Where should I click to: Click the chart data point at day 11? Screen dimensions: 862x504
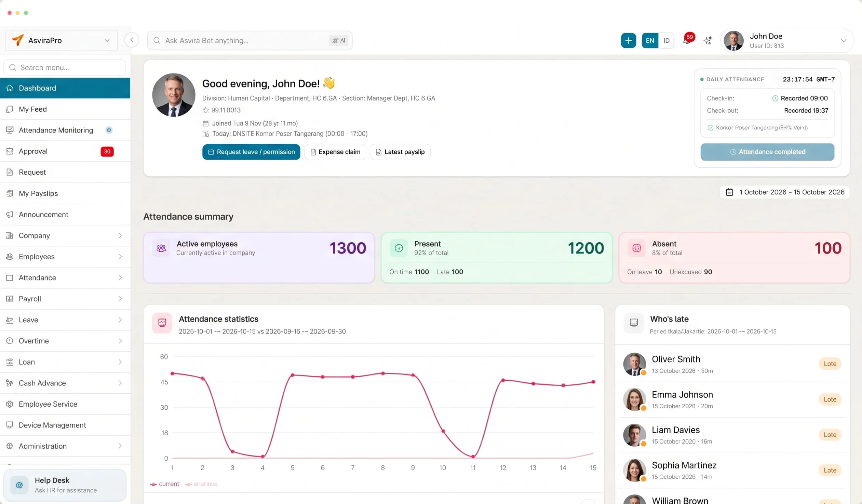(x=473, y=457)
